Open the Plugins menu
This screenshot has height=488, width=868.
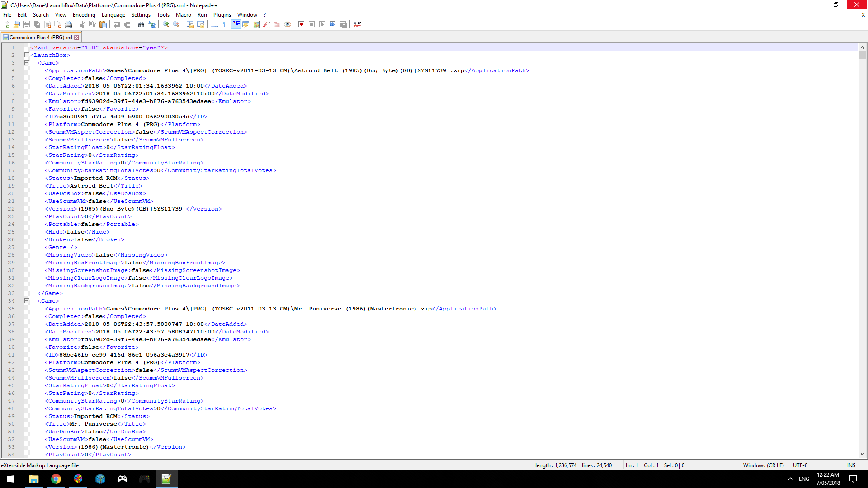click(x=222, y=15)
